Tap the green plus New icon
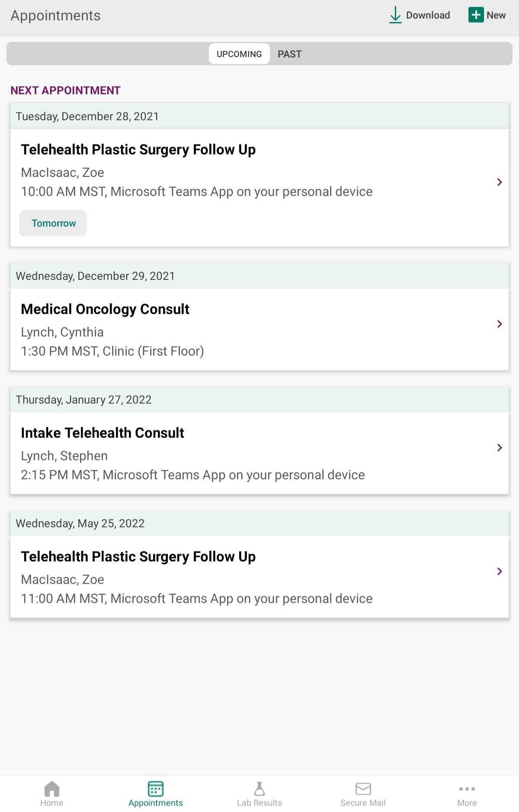The height and width of the screenshot is (812, 519). 476,15
